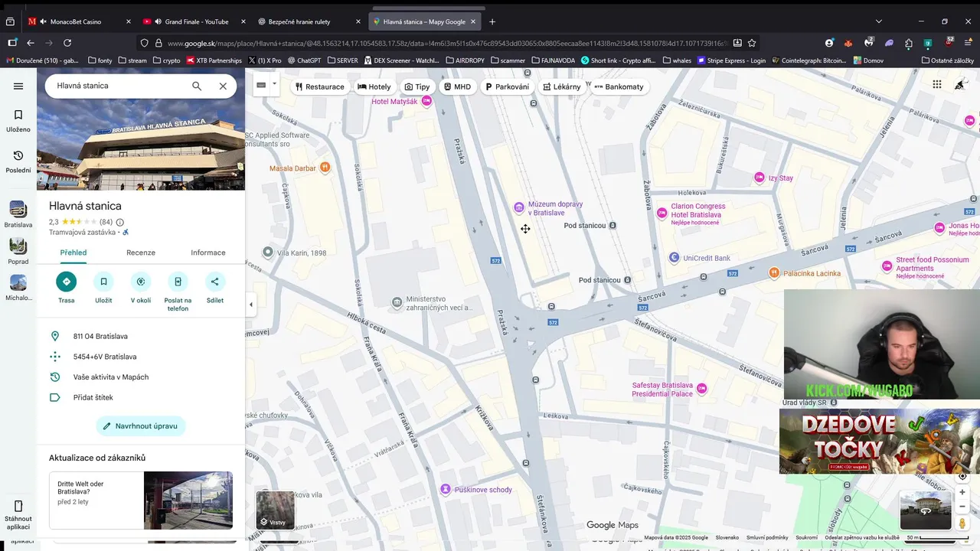Click address 811 04 Bratislava
Viewport: 980px width, 551px height.
coord(141,336)
